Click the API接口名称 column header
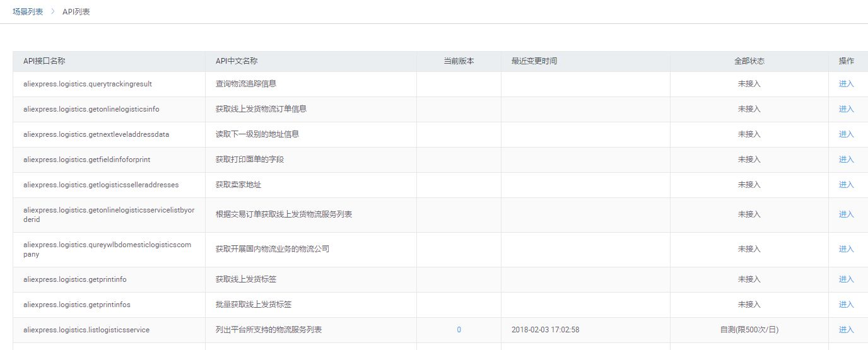 coord(44,61)
